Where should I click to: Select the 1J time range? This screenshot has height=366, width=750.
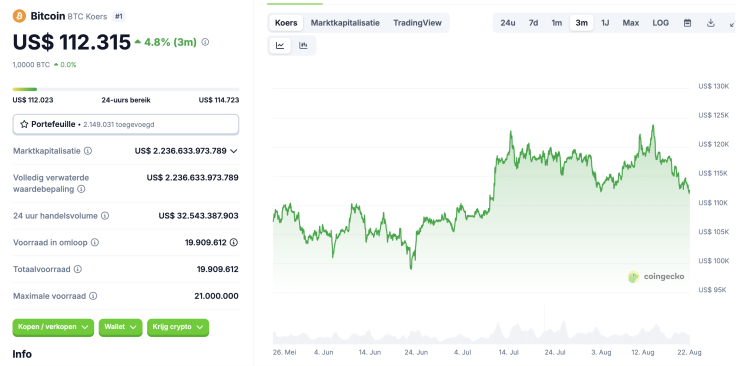click(x=605, y=22)
